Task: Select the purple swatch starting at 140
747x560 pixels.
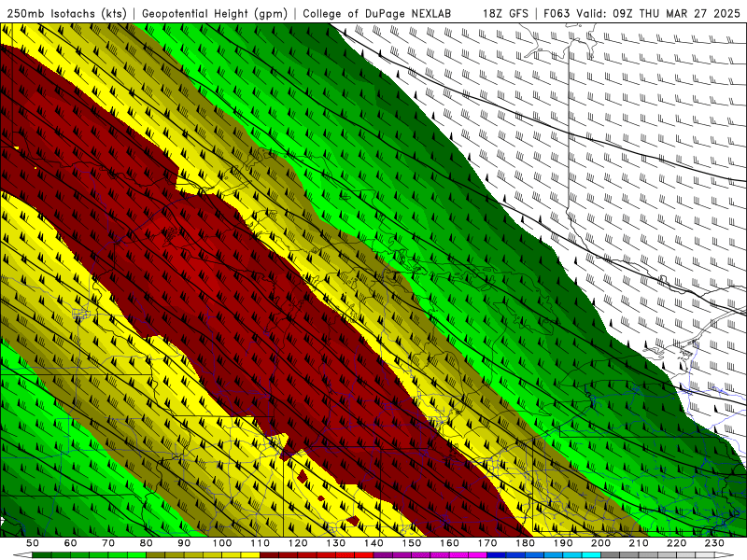Action: 383,554
